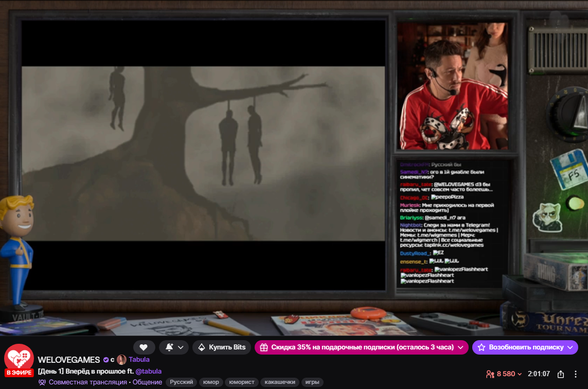Image resolution: width=588 pixels, height=389 pixels.
Task: Click the shared stream icon
Action: point(42,382)
